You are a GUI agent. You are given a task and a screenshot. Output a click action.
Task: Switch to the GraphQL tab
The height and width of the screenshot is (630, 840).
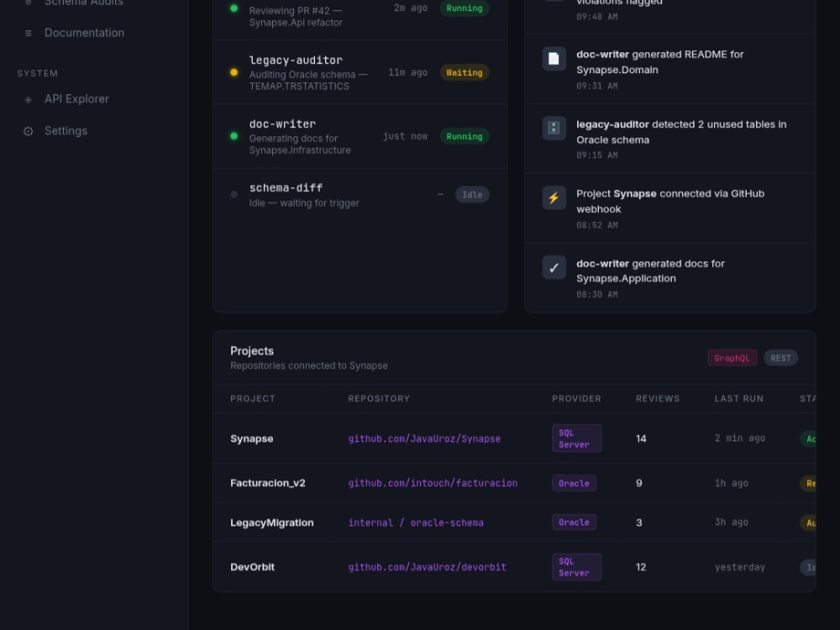(732, 358)
